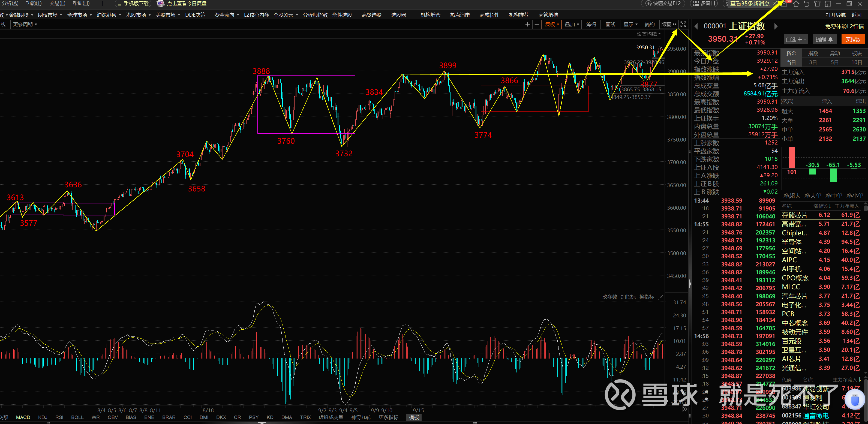This screenshot has height=424, width=868.
Task: Go to previous stock arrow
Action: 696,26
